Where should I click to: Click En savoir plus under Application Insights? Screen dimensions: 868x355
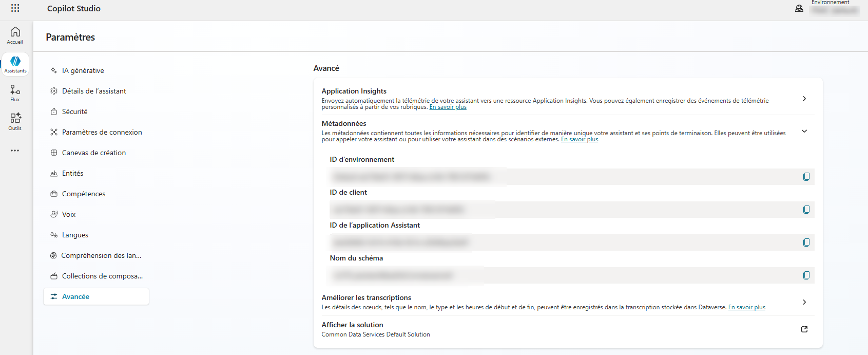[x=448, y=107]
